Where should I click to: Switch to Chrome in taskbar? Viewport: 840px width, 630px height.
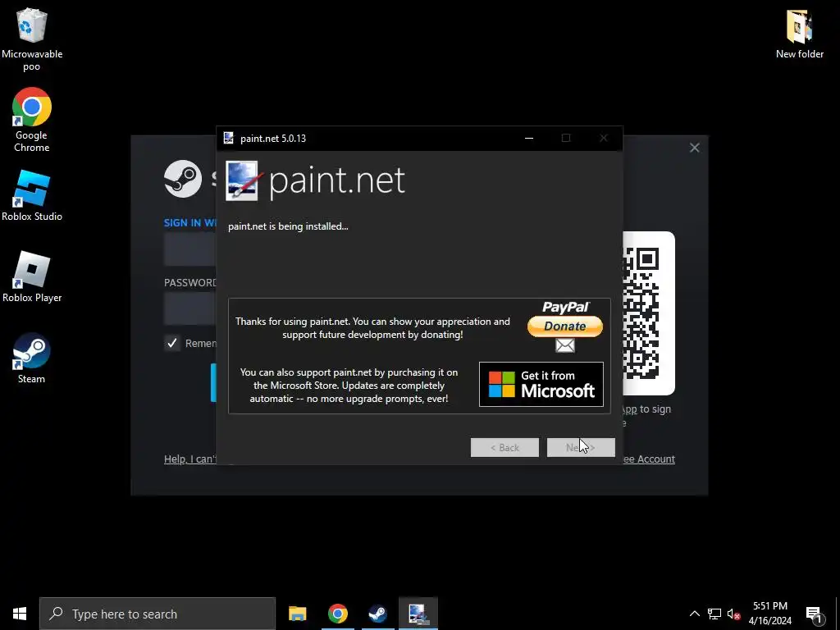click(x=337, y=614)
